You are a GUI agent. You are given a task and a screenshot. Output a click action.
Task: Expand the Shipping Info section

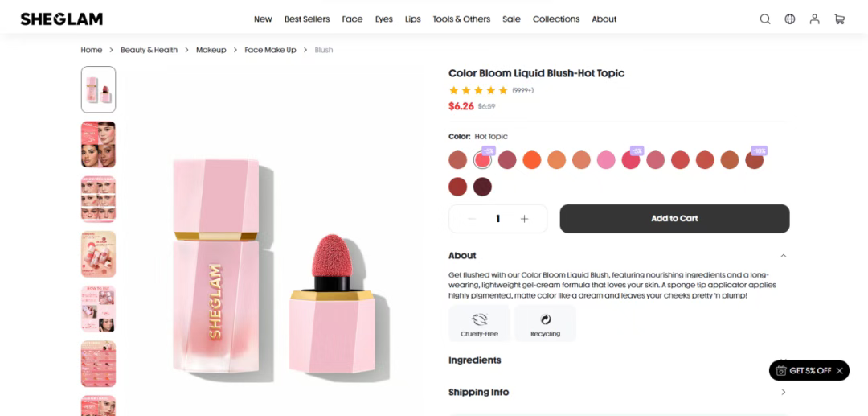(x=784, y=393)
